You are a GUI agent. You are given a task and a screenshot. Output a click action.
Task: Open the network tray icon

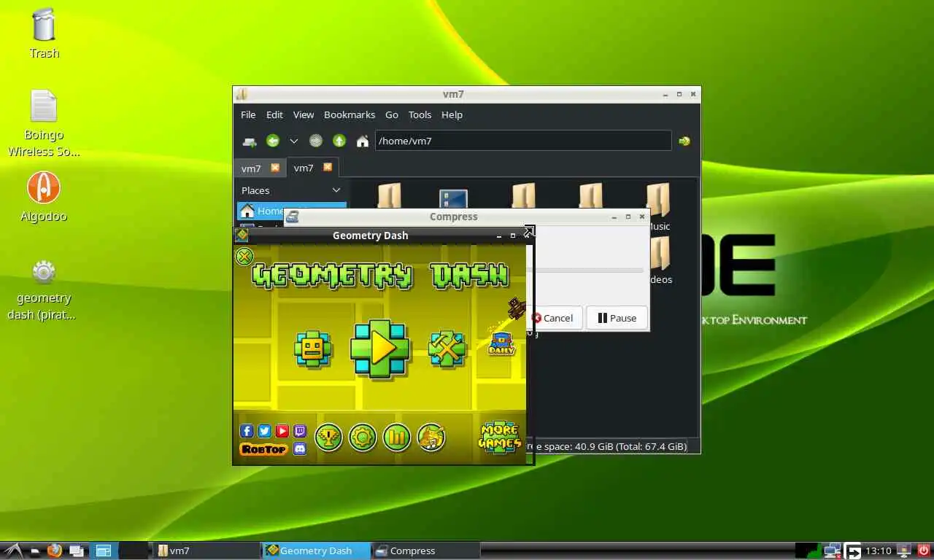coord(833,551)
